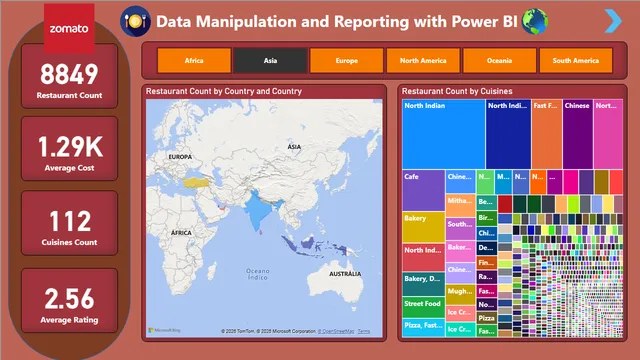640x360 pixels.
Task: Select small Pizza treemap tile
Action: pos(487,318)
